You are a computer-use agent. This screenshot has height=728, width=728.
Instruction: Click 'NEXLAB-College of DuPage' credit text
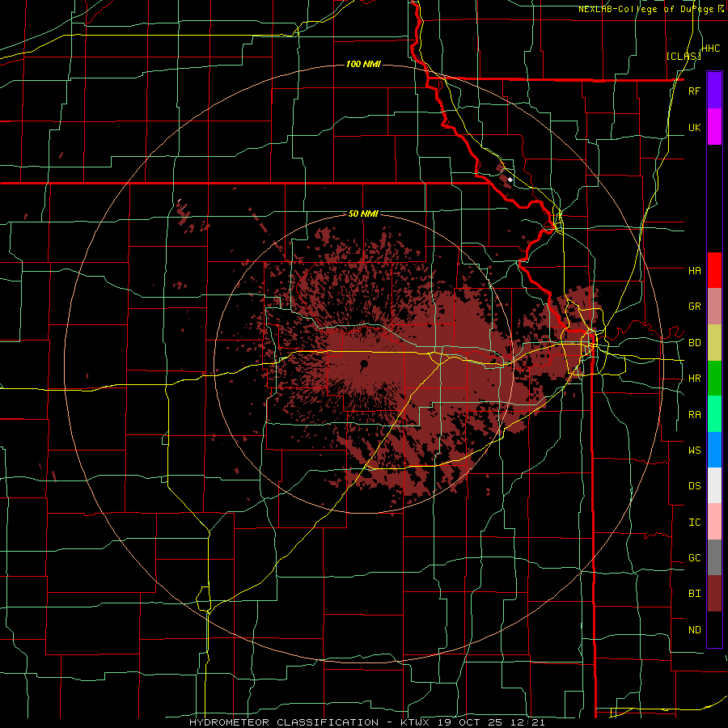click(645, 9)
